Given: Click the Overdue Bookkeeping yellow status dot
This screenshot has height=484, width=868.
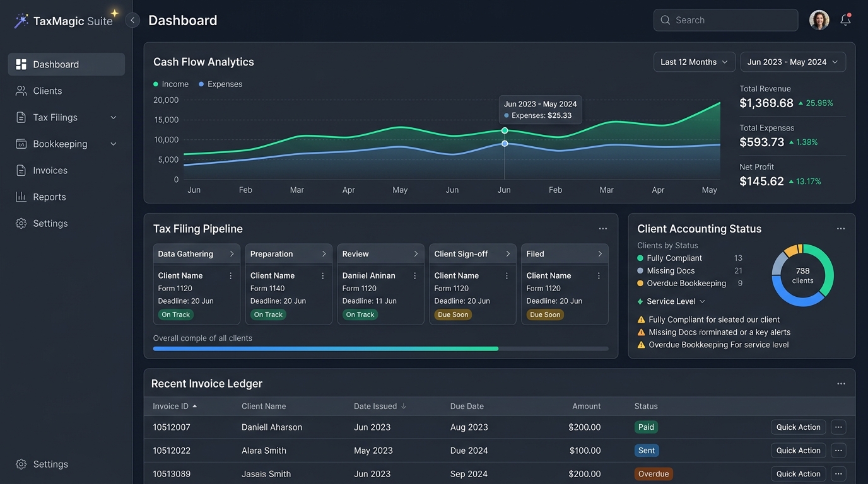Looking at the screenshot, I should 640,284.
